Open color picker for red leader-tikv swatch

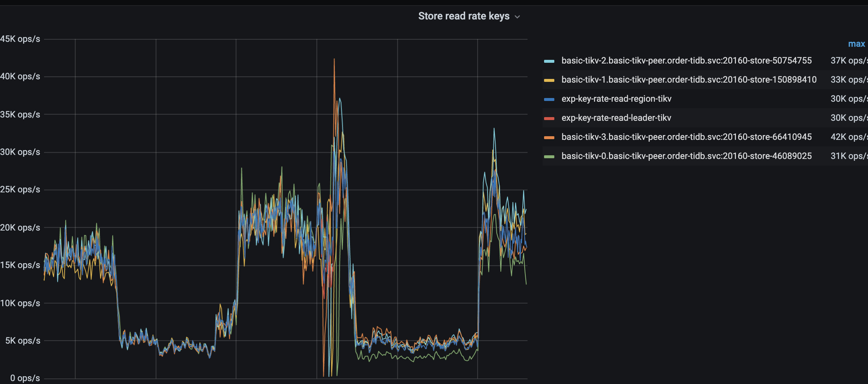[549, 119]
